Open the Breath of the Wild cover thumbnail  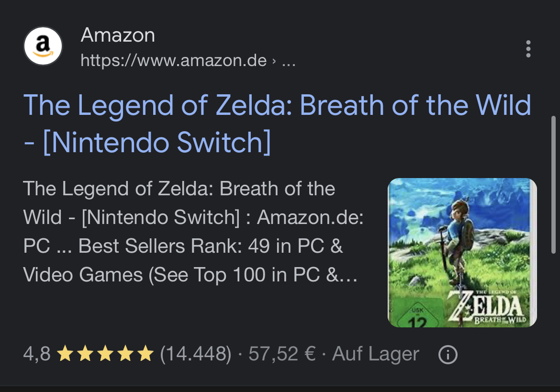pyautogui.click(x=462, y=252)
